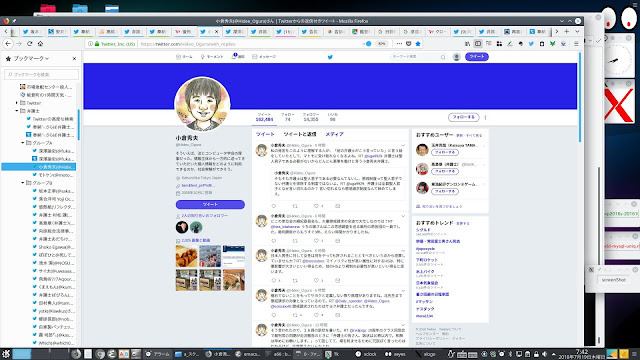Open the desktop launcher menu on taskbar
Screen dimensions: 640x360
[6, 354]
